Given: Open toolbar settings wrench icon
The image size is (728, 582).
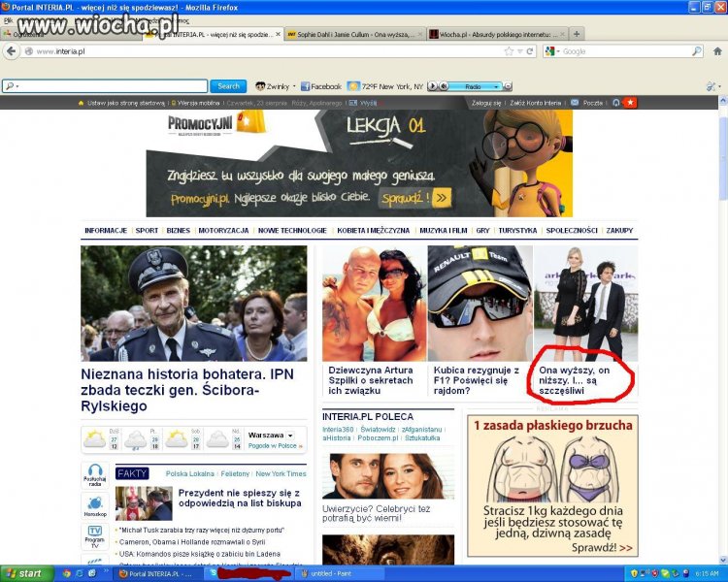Looking at the screenshot, I should [711, 86].
